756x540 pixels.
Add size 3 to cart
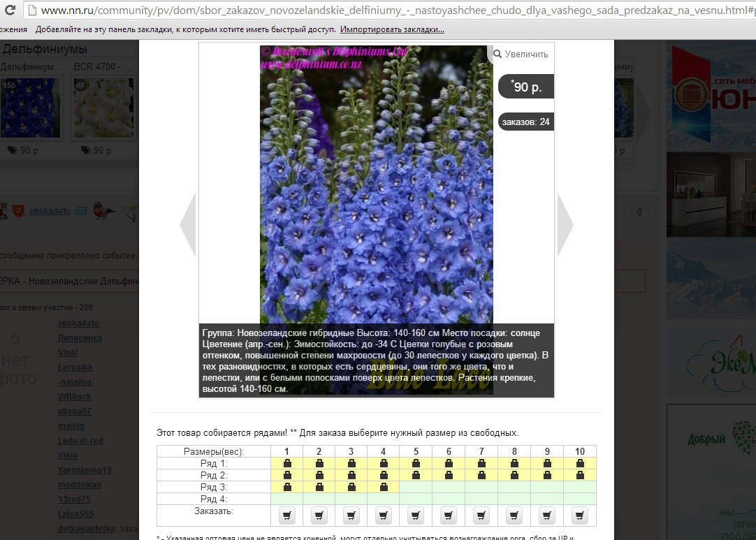click(351, 516)
